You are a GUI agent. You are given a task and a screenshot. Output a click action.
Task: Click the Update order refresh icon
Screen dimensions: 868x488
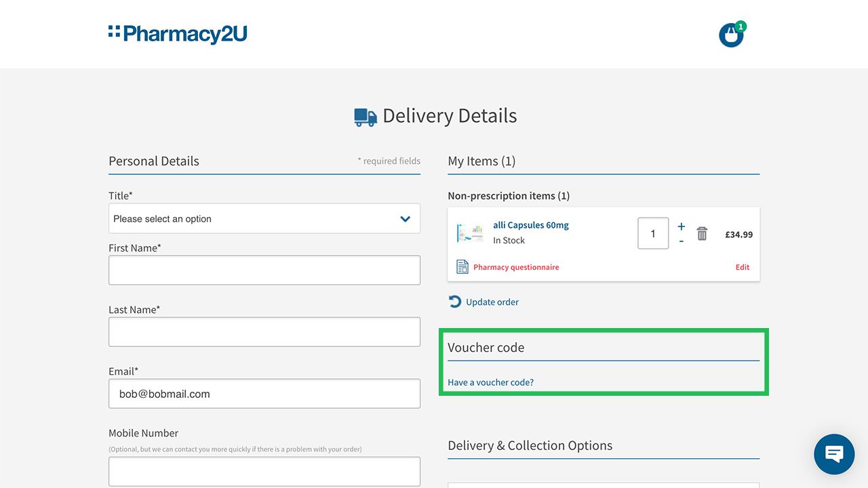(x=454, y=302)
